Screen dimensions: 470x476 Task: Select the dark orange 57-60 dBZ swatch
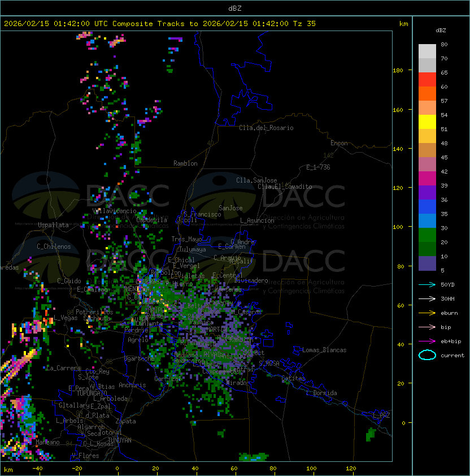tap(427, 93)
